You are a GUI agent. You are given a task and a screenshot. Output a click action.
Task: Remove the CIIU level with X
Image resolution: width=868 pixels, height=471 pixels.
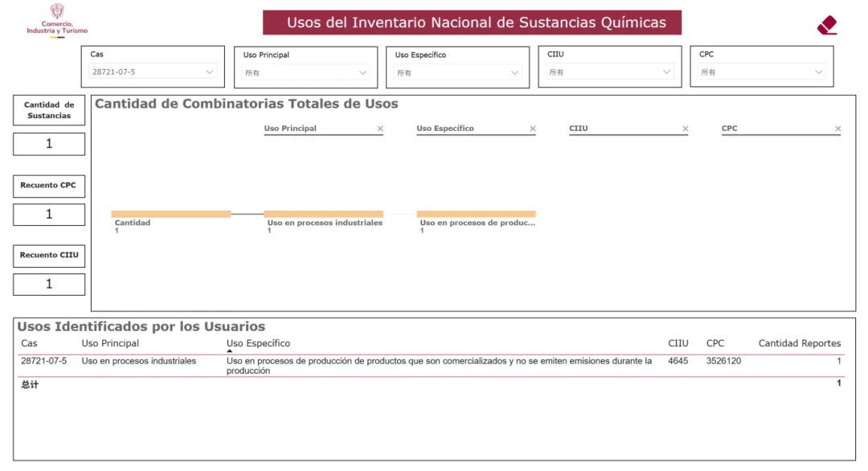tap(686, 129)
